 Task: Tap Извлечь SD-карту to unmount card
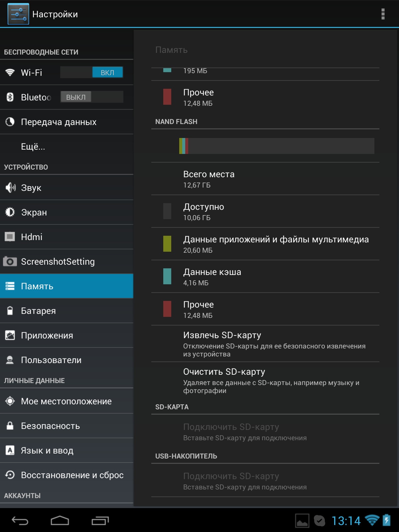pos(265,344)
